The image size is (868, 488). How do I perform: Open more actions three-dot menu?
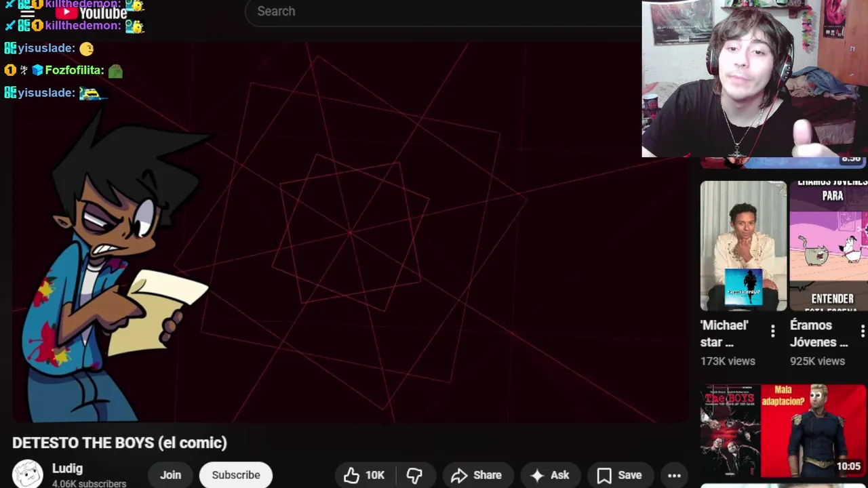[x=674, y=475]
